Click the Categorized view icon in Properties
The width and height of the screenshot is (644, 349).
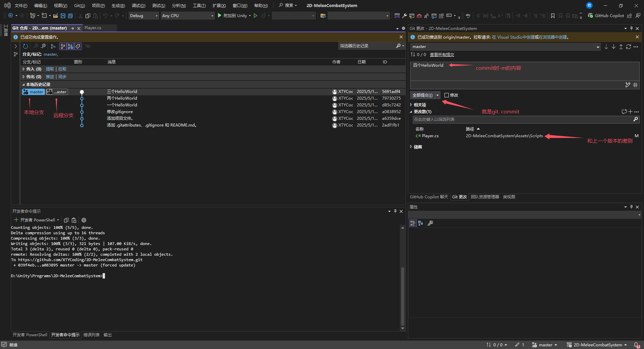pos(413,223)
